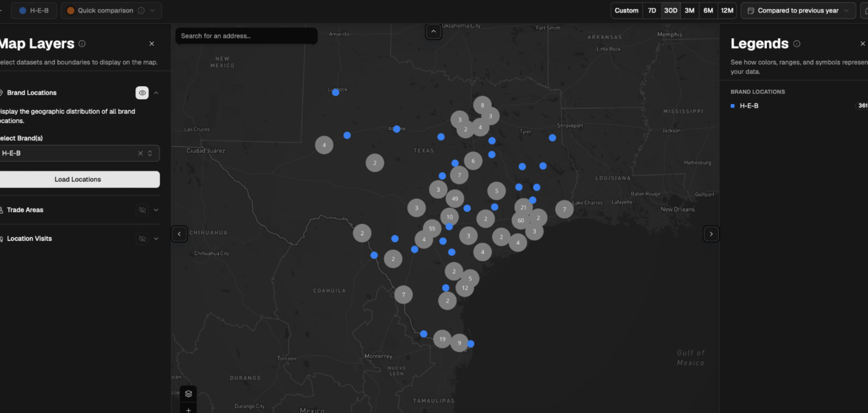
Task: Click the Select Brand(s) label
Action: click(21, 139)
